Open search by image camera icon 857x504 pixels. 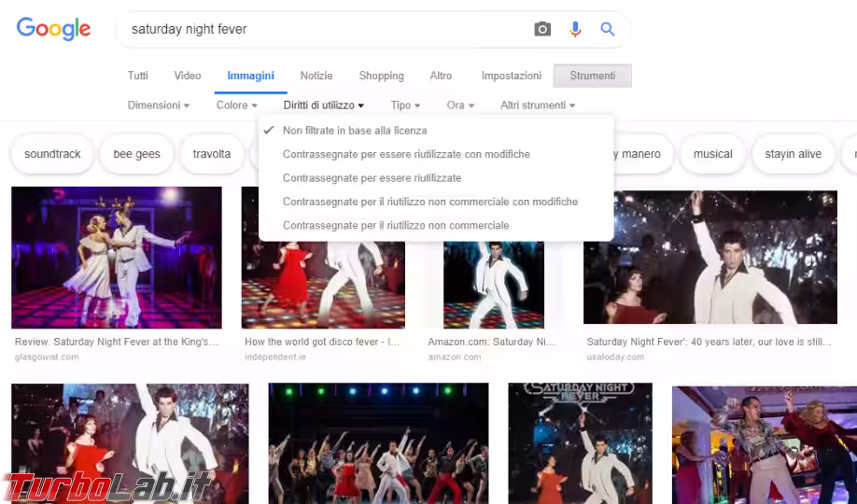click(x=542, y=29)
